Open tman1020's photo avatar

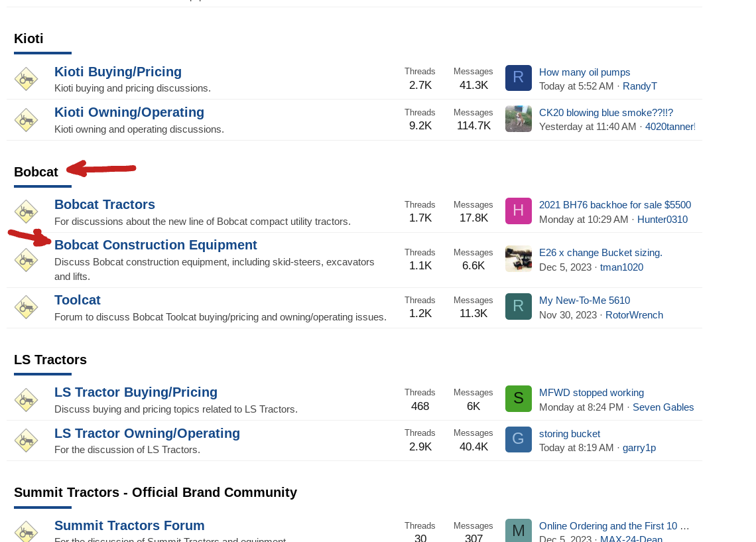tap(519, 259)
